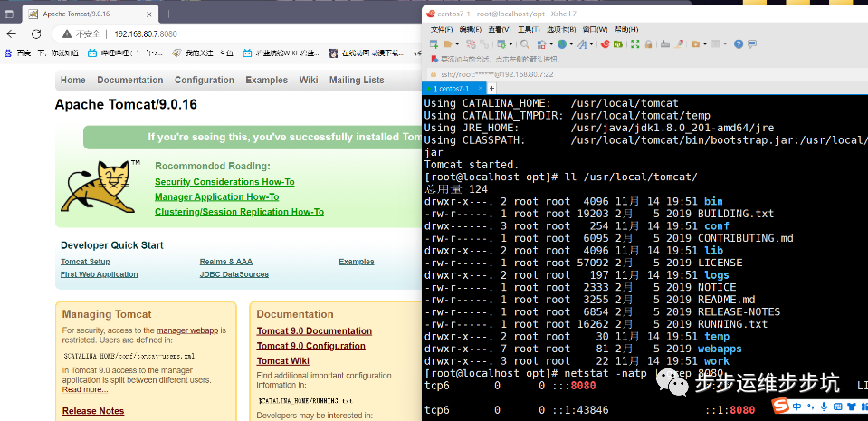
Task: Click Examples in the Tomcat navigation bar
Action: pyautogui.click(x=267, y=80)
